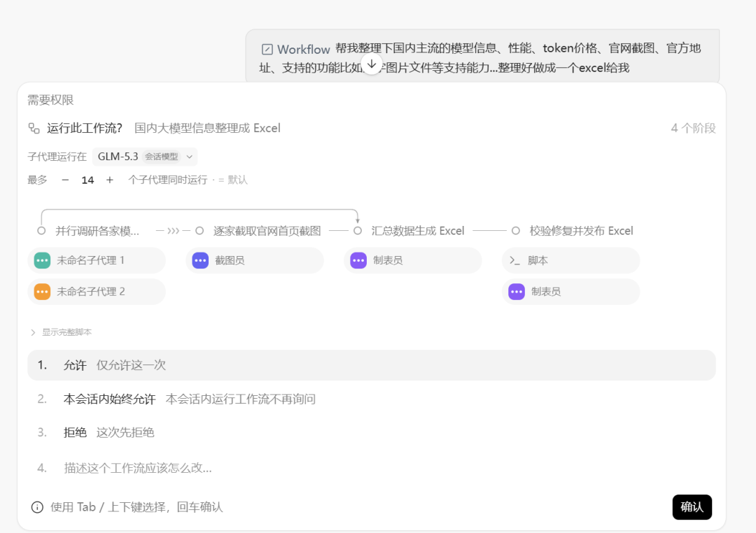Click the value 14 in agent counter
This screenshot has height=533, width=756.
[x=87, y=180]
